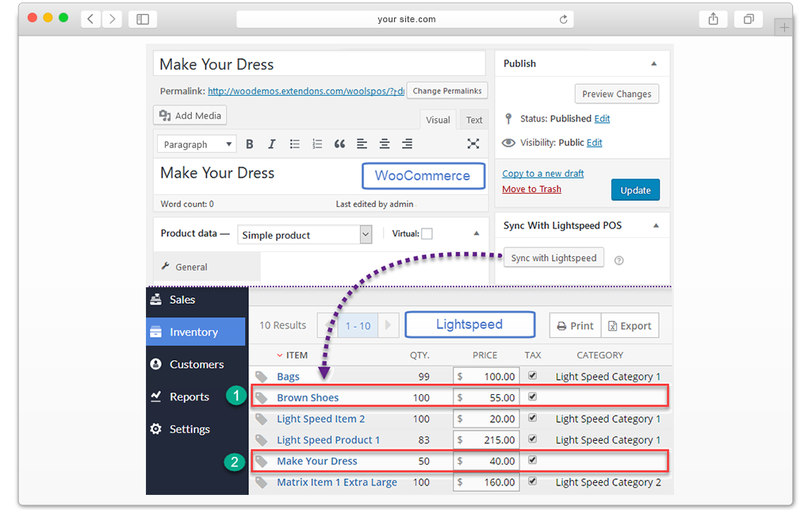Edit the Published status

click(x=602, y=118)
